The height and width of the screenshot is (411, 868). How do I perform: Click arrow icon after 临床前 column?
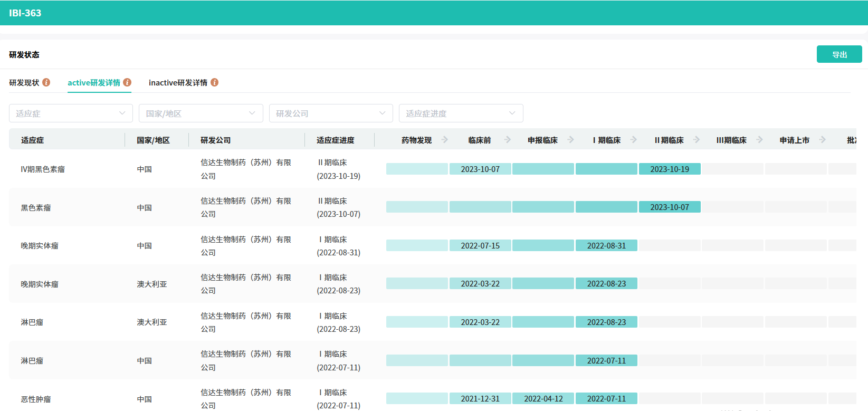click(x=508, y=140)
